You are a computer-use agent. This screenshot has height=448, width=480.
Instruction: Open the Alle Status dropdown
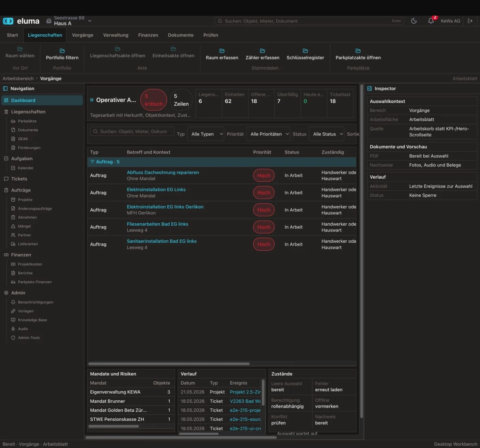[327, 134]
